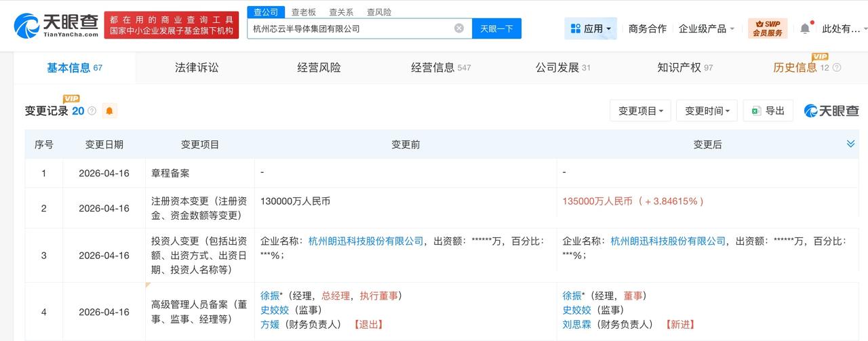Open 徐振 link in 变更后 column
This screenshot has width=868, height=341.
pyautogui.click(x=572, y=296)
